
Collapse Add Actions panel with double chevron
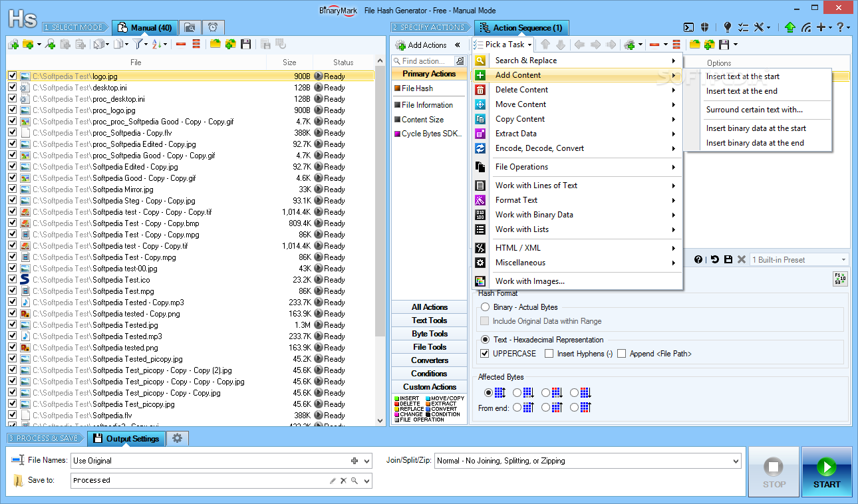458,45
